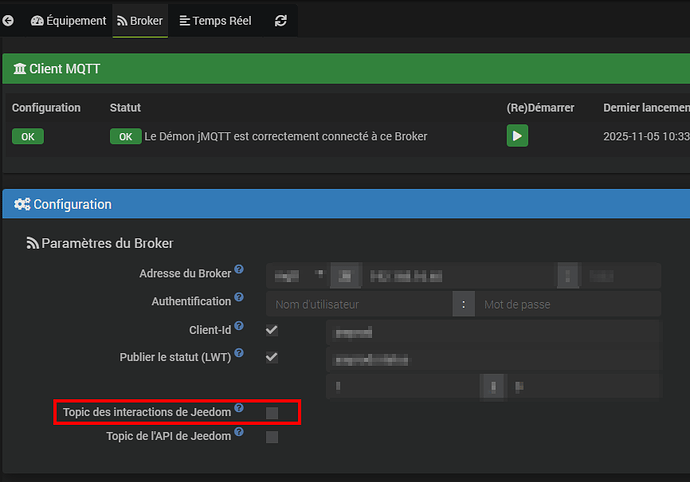Click the Nom d'utilisateur field
Viewport: 690px width, 482px height.
(x=360, y=304)
